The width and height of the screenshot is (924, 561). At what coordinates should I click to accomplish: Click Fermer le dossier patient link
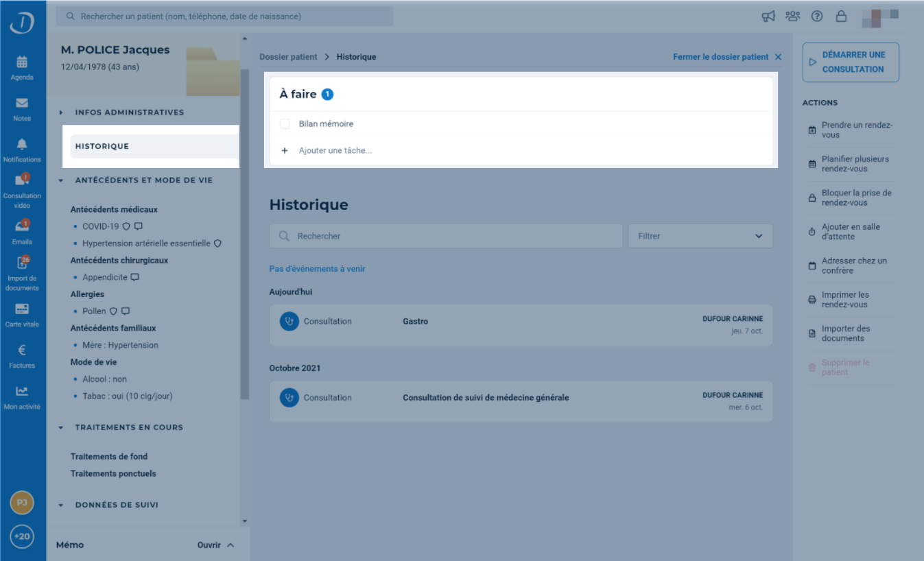[x=727, y=57]
